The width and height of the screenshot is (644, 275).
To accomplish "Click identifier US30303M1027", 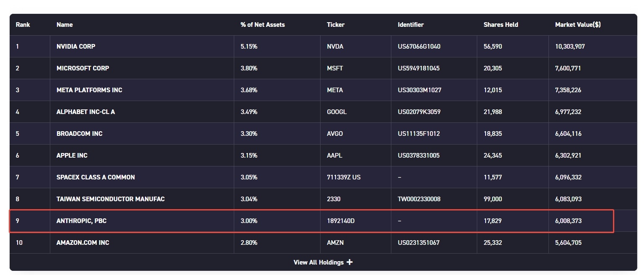I will [x=419, y=90].
